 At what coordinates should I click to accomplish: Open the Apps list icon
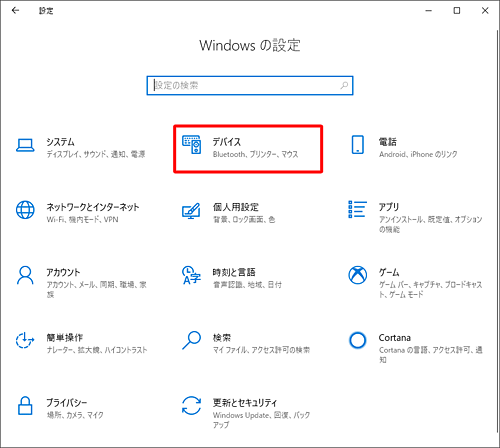point(357,209)
